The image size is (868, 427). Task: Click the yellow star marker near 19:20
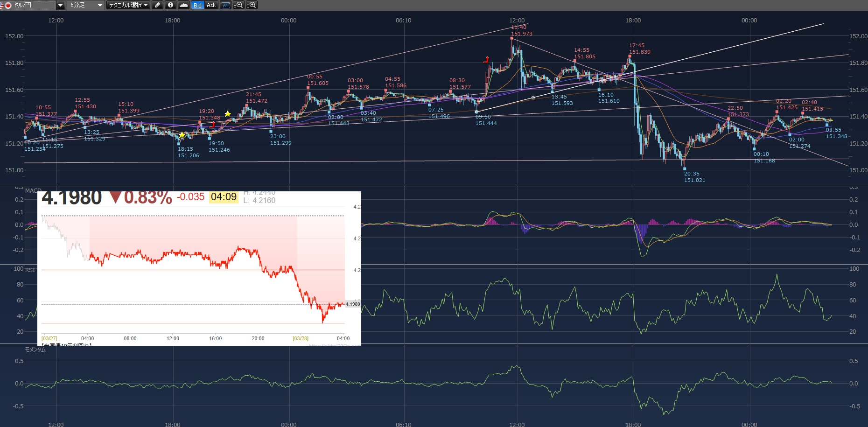pos(227,114)
